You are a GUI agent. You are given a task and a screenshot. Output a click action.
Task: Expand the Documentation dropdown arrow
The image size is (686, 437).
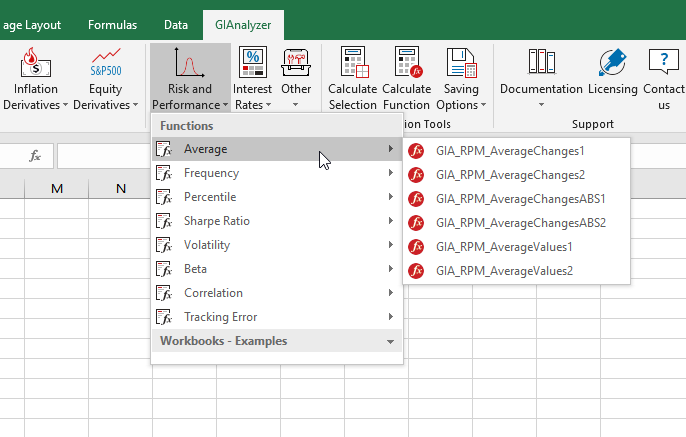[x=541, y=105]
